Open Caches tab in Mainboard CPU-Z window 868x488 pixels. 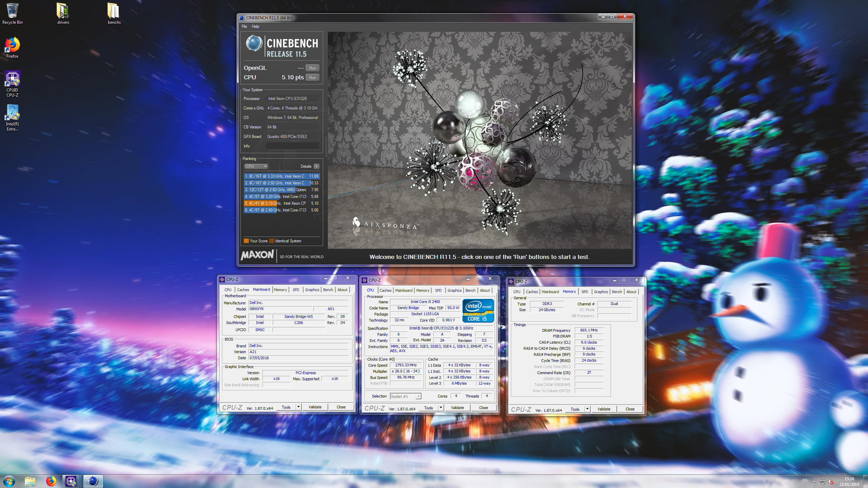click(243, 290)
